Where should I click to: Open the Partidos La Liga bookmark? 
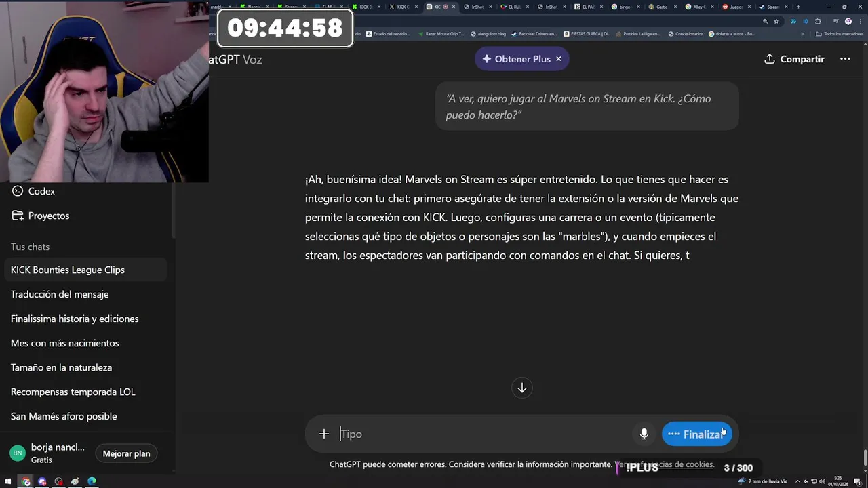[637, 34]
